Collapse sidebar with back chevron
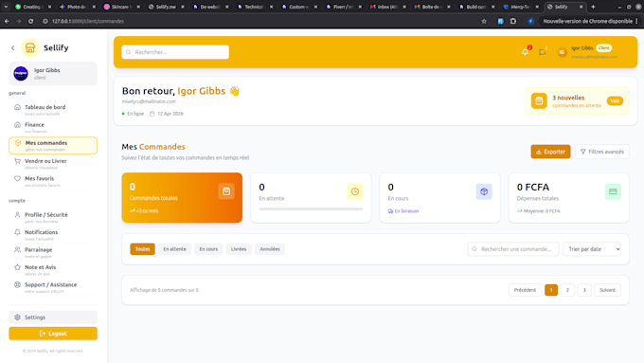 tap(12, 47)
